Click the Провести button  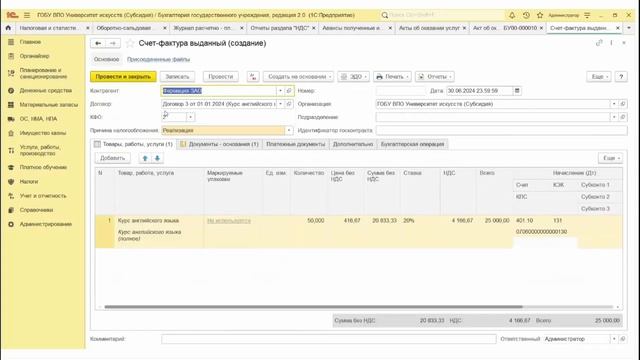(221, 77)
